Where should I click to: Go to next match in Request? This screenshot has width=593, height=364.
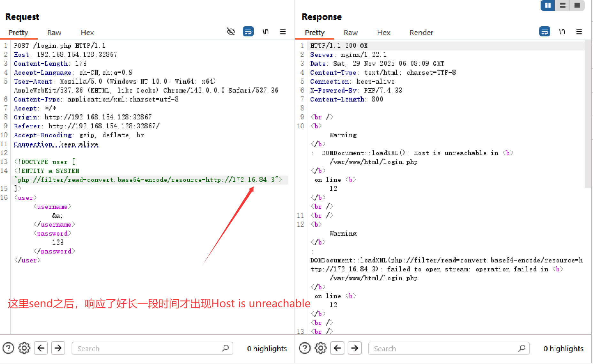click(58, 348)
